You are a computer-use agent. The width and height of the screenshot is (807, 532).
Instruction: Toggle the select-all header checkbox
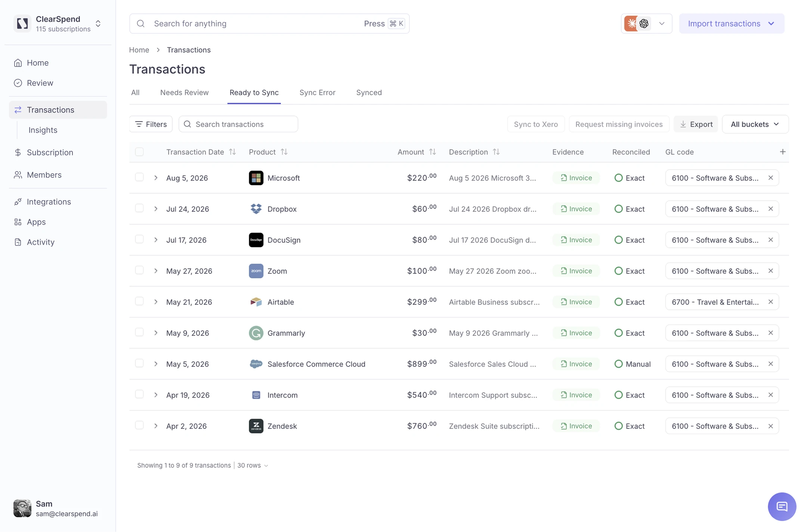[x=139, y=152]
